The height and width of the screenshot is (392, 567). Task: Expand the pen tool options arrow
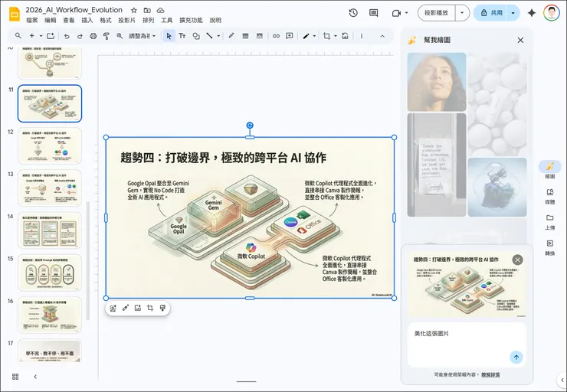coord(314,36)
